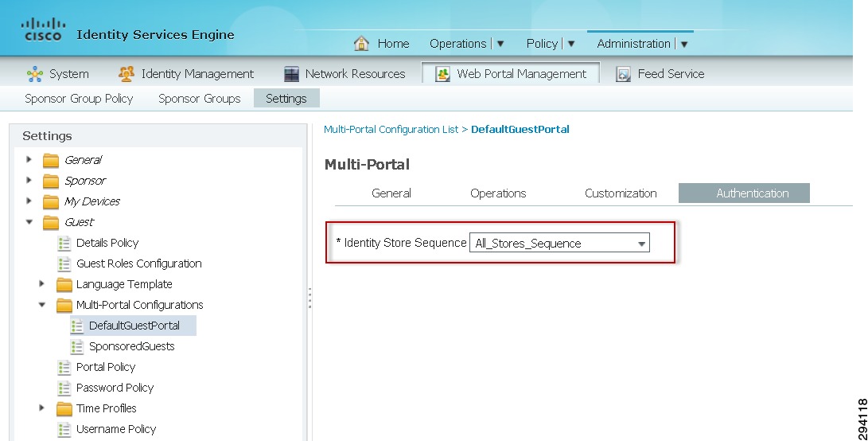Screen dimensions: 868x441
Task: Click the Guest folder icon
Action: (x=51, y=222)
